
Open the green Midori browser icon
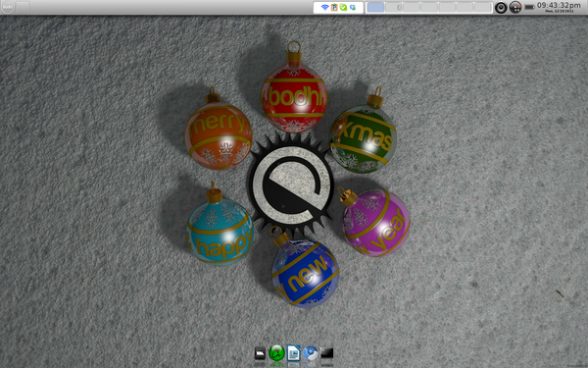pyautogui.click(x=276, y=353)
